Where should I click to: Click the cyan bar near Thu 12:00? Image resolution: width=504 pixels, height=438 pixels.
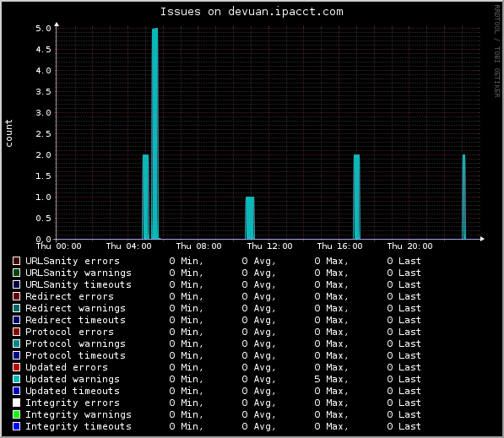250,218
